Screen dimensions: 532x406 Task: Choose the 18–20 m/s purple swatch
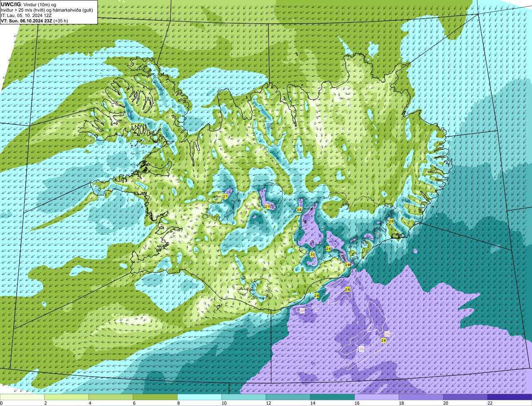(x=421, y=397)
